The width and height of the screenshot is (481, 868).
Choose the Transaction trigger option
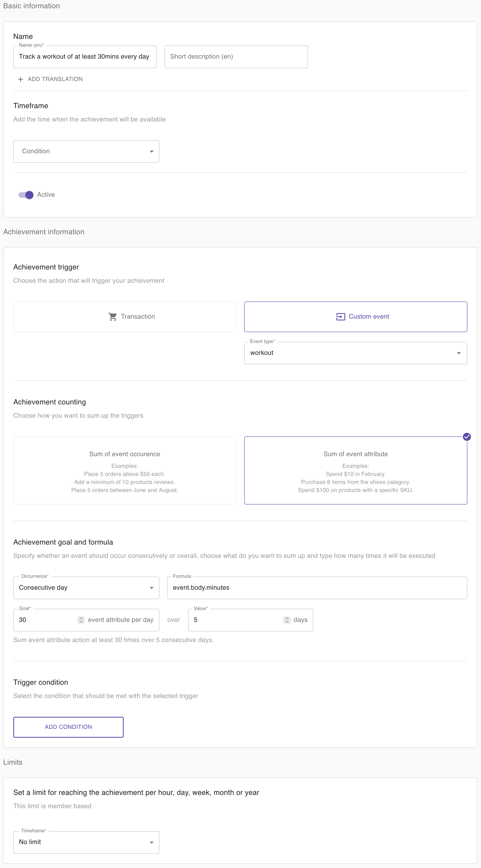point(125,317)
